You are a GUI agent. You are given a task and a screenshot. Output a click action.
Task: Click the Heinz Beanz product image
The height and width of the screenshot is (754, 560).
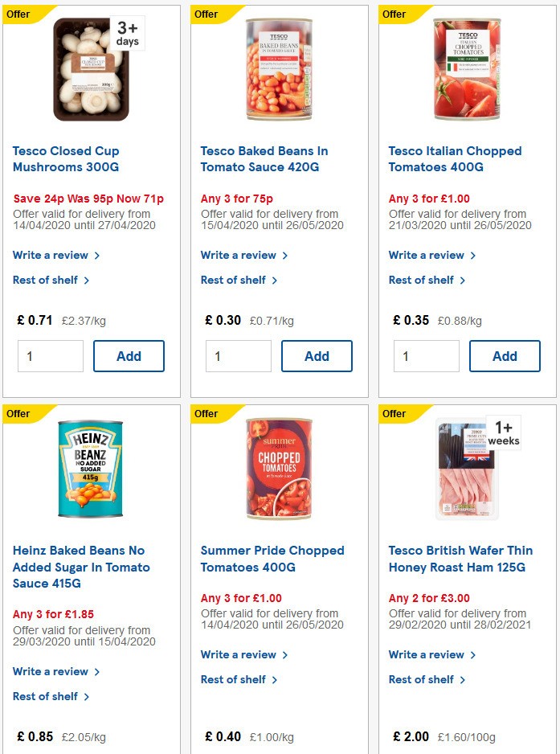[x=91, y=469]
